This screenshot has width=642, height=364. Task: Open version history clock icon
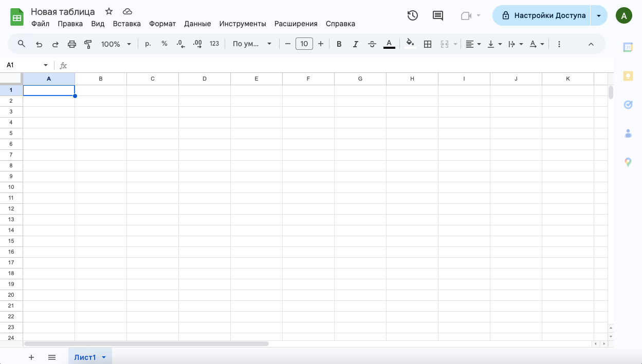coord(412,15)
